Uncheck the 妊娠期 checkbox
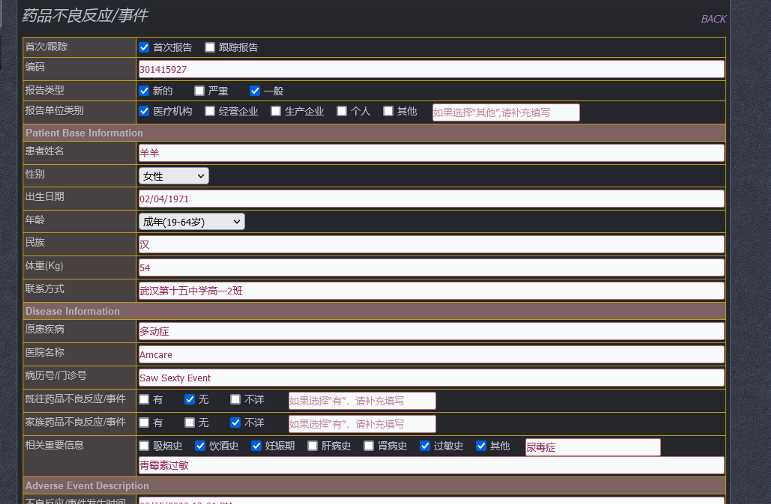 257,446
